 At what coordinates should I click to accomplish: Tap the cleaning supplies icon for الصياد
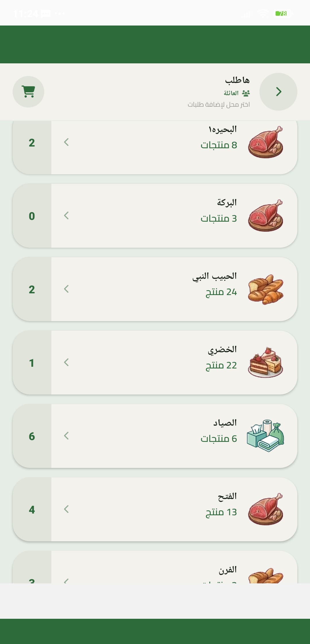click(266, 436)
